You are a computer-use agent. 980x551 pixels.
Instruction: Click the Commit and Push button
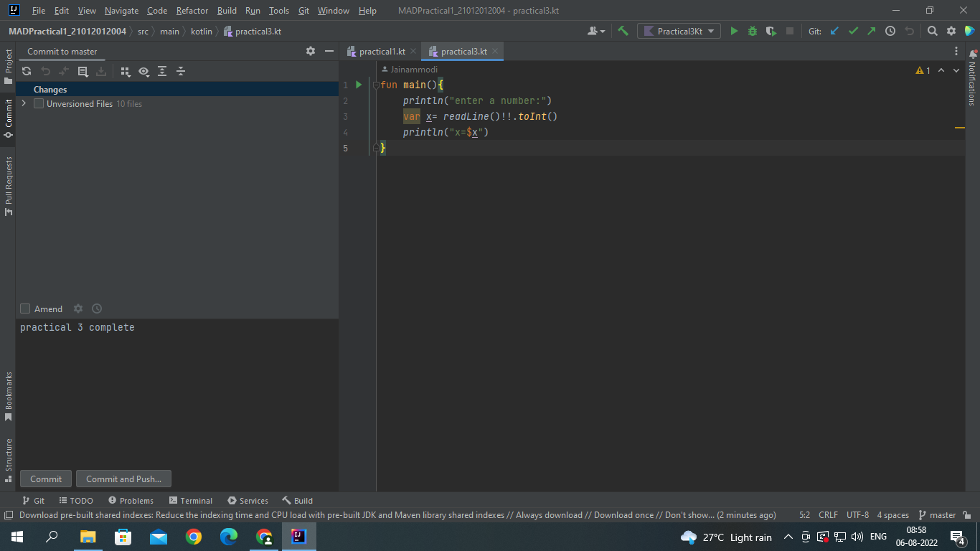coord(123,479)
